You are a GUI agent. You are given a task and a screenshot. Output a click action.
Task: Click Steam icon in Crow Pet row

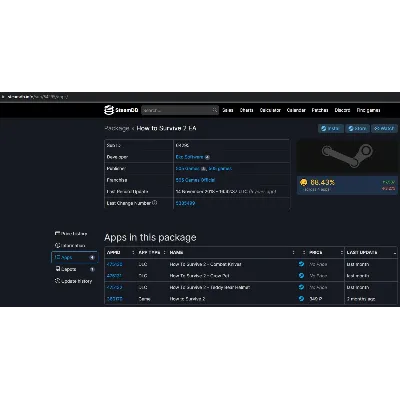(301, 276)
